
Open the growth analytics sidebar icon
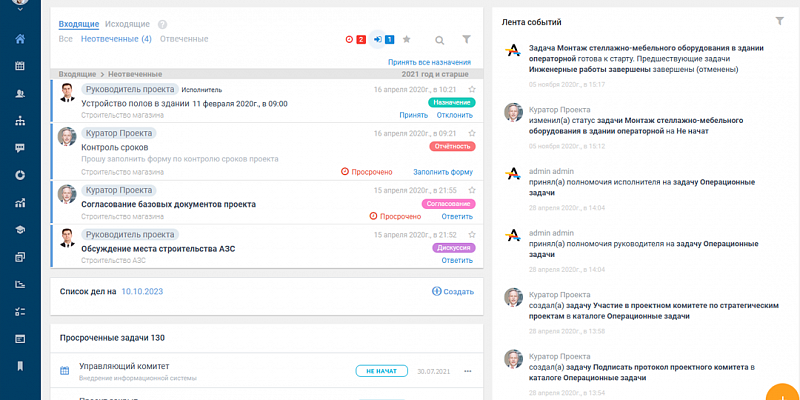click(20, 203)
